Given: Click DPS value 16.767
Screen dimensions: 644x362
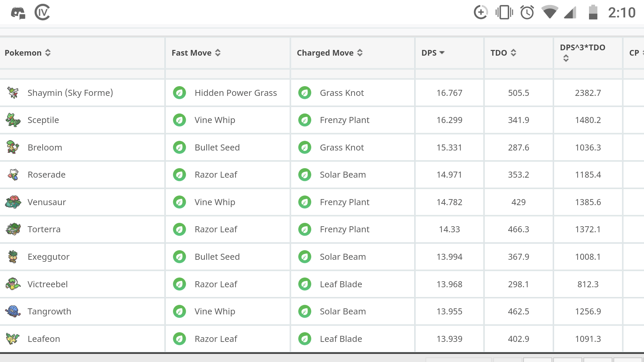Looking at the screenshot, I should coord(449,93).
